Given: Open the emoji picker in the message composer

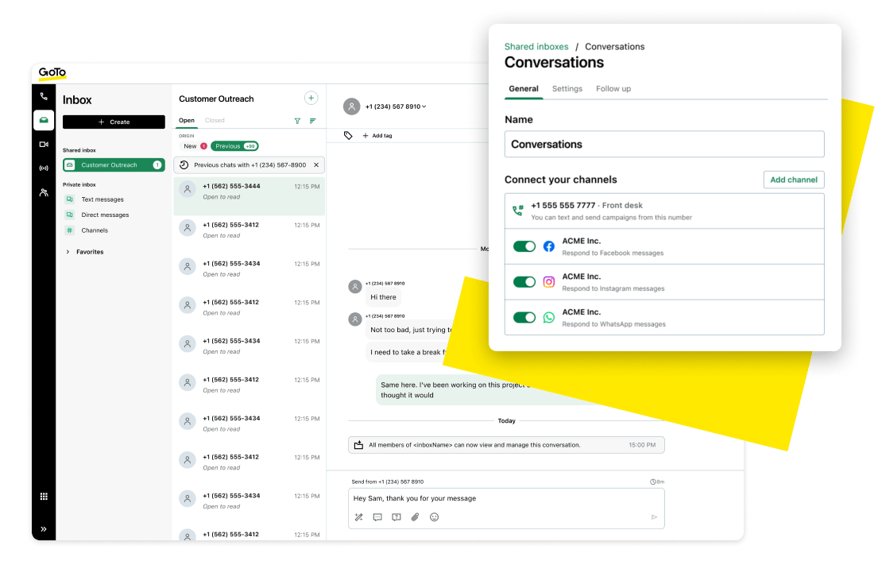Looking at the screenshot, I should (x=434, y=516).
